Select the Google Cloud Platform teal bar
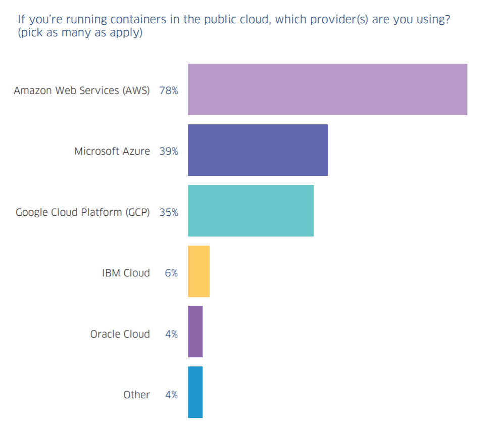This screenshot has height=427, width=504. click(x=250, y=211)
